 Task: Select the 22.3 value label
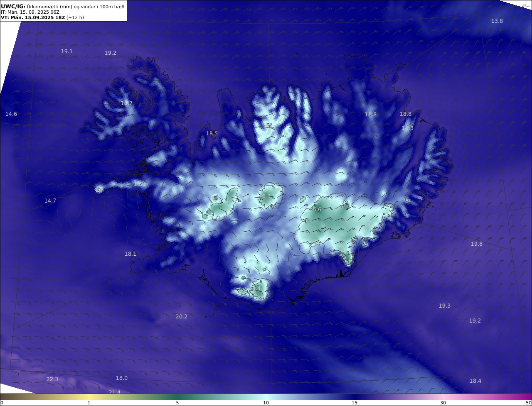click(x=52, y=379)
